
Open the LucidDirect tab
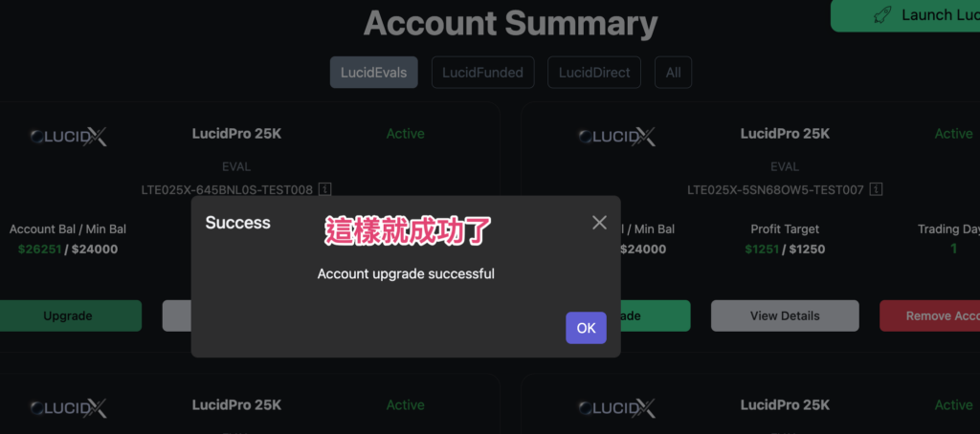594,73
